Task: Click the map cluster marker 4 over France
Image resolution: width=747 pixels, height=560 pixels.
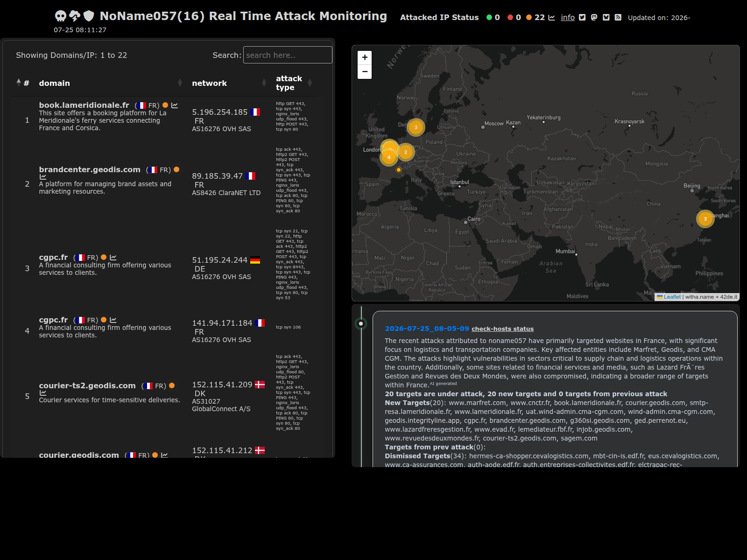Action: point(389,157)
